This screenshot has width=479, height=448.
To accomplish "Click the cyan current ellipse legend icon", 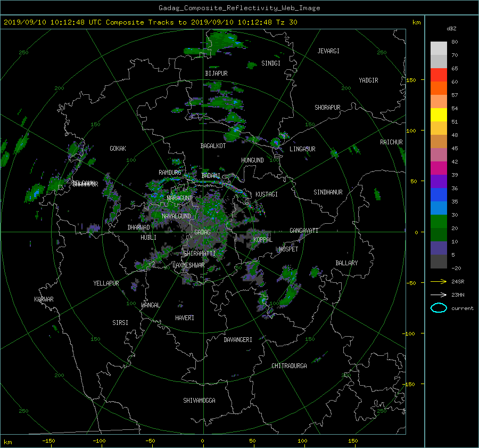I will (x=439, y=308).
